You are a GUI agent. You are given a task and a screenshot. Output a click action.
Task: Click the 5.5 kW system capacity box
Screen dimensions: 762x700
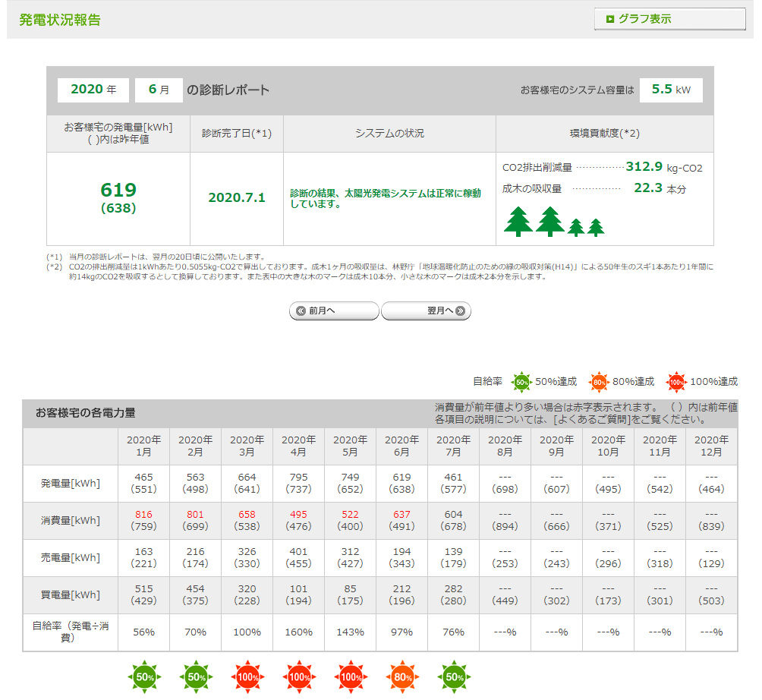pyautogui.click(x=671, y=90)
